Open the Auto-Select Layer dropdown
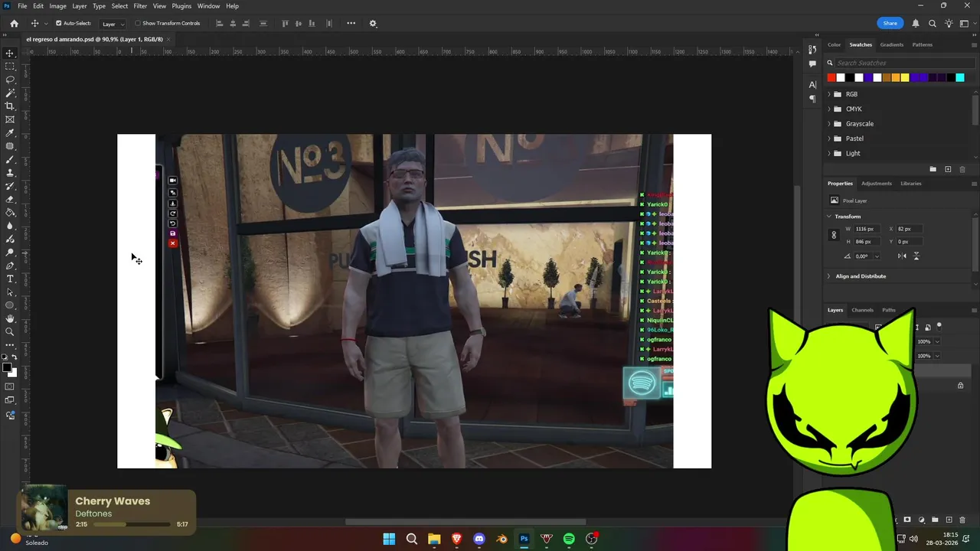This screenshot has height=551, width=980. pos(113,24)
